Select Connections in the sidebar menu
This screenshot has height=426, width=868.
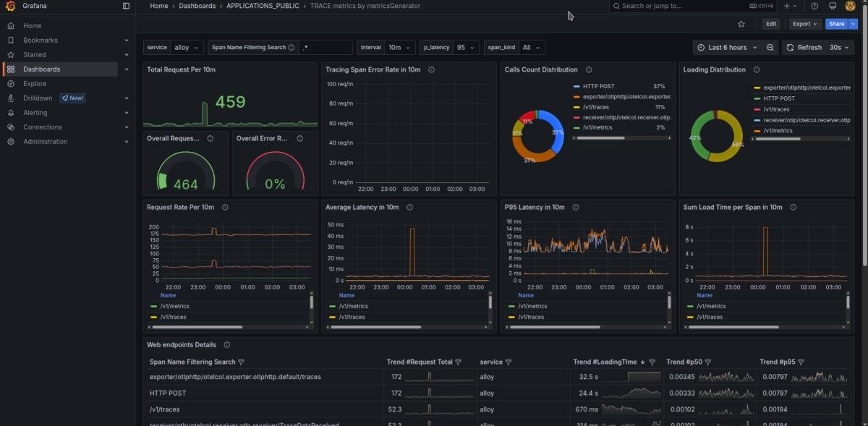coord(43,127)
